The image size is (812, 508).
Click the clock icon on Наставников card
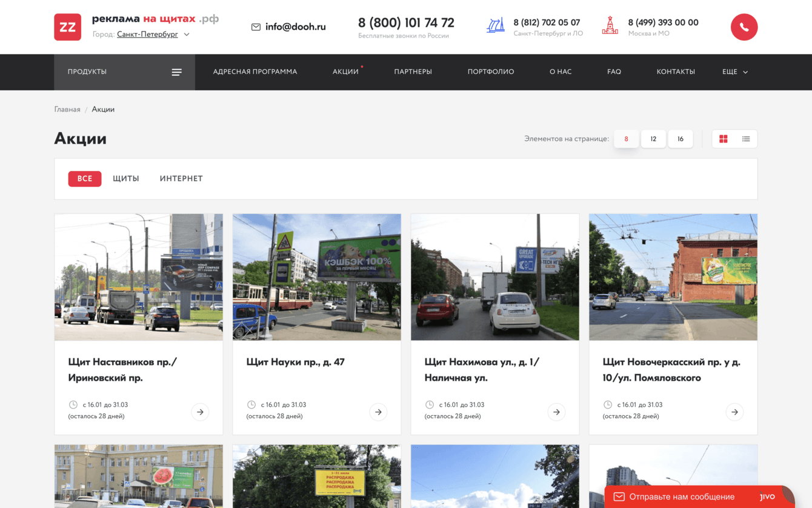73,404
